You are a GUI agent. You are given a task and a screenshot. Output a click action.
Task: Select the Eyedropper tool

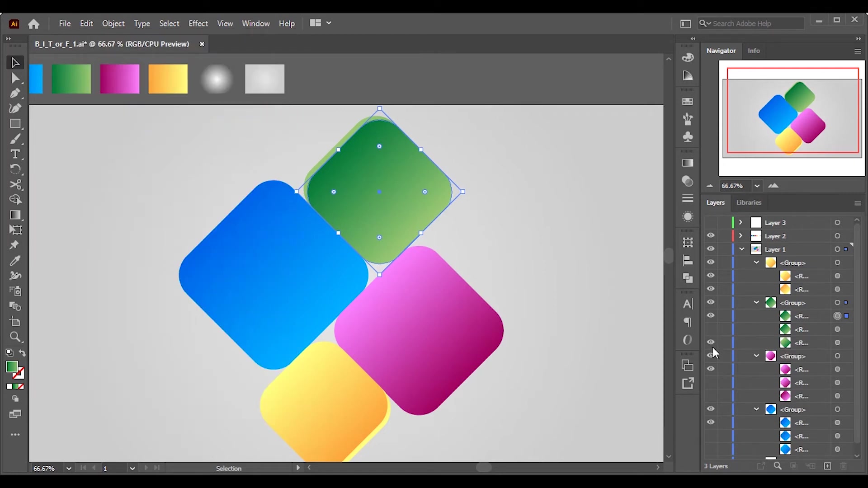point(15,261)
